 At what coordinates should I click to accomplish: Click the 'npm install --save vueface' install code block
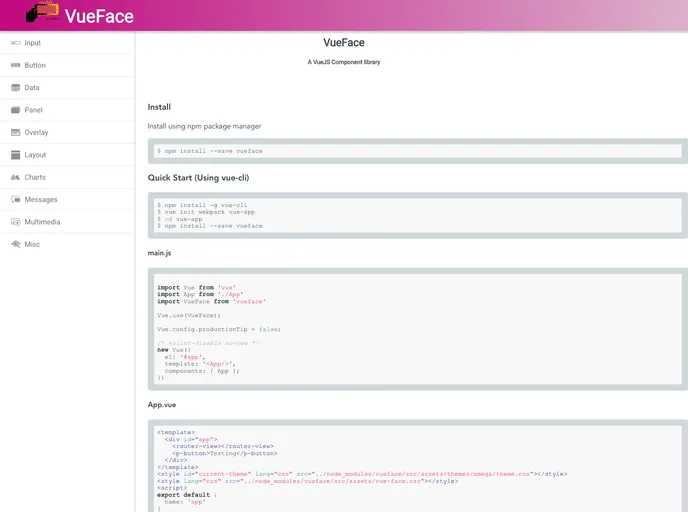coord(418,151)
